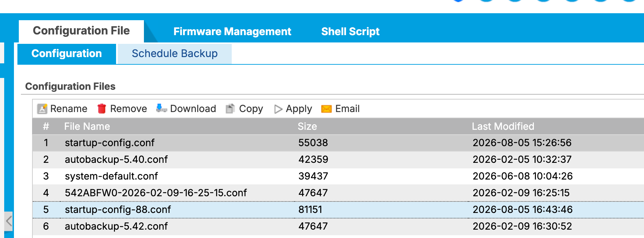Switch to Schedule Backup sub-tab
This screenshot has width=644, height=238.
coord(175,54)
